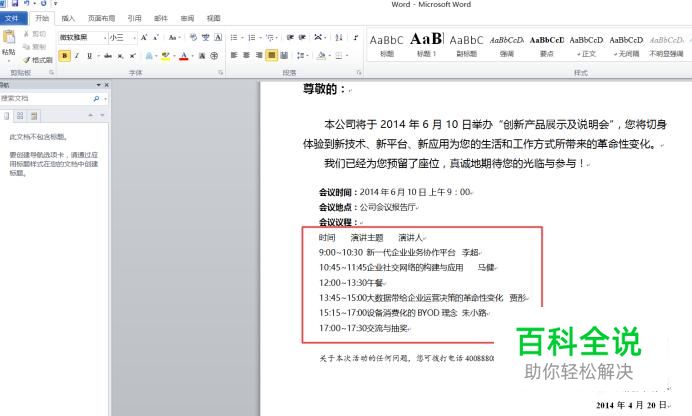Image resolution: width=692 pixels, height=416 pixels.
Task: Apply the yellow text highlight color
Action: (165, 56)
